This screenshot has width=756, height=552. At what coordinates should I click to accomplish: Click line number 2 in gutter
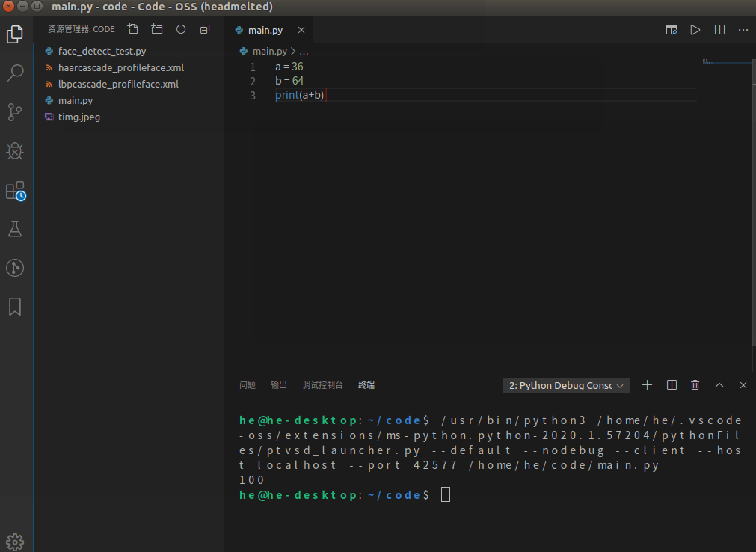253,81
